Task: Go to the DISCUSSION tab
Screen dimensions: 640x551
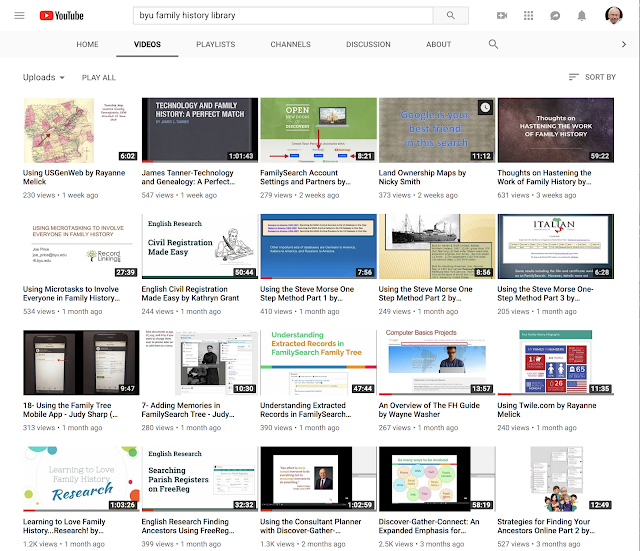Action: pyautogui.click(x=368, y=44)
